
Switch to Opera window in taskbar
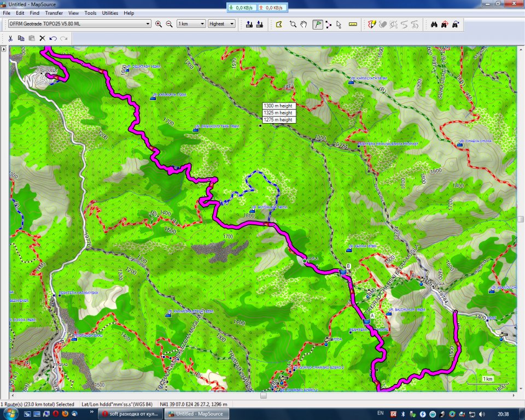tap(130, 414)
